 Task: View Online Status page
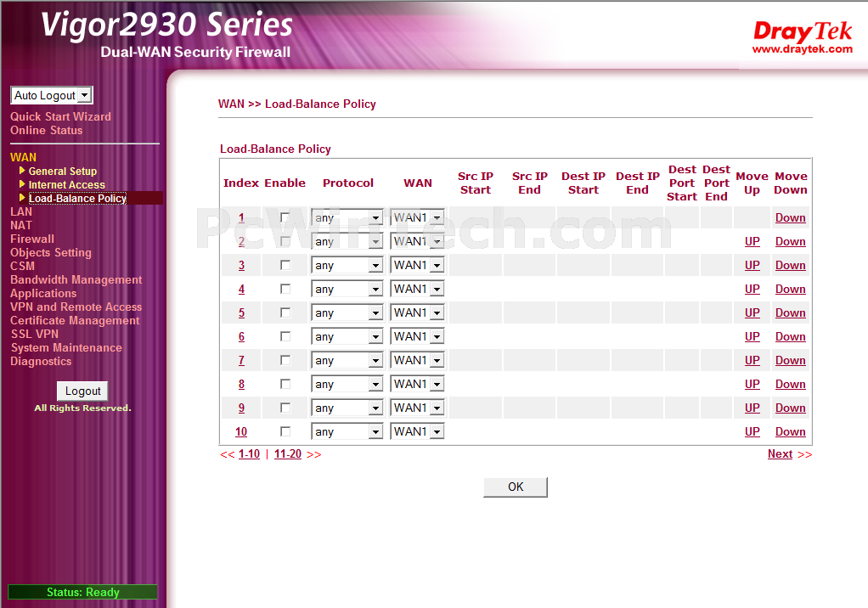point(46,131)
